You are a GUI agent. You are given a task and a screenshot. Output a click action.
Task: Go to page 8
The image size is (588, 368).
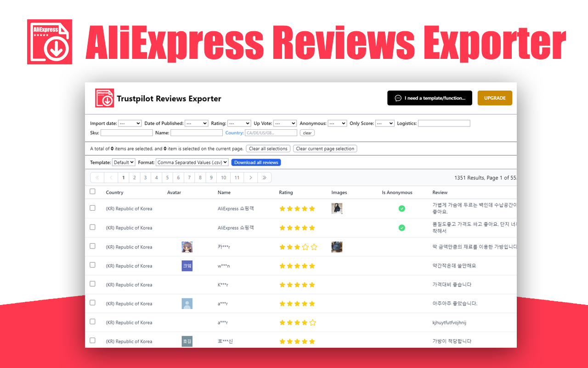[x=200, y=178]
